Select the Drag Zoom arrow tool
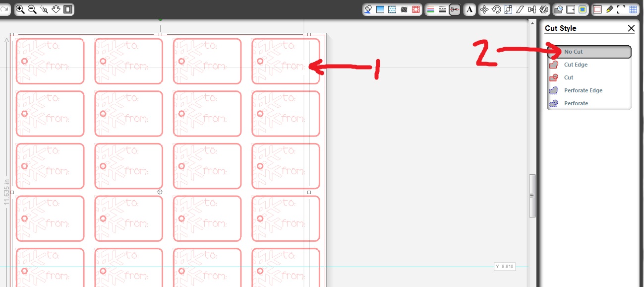Screen dimensions: 644x287 [56, 9]
